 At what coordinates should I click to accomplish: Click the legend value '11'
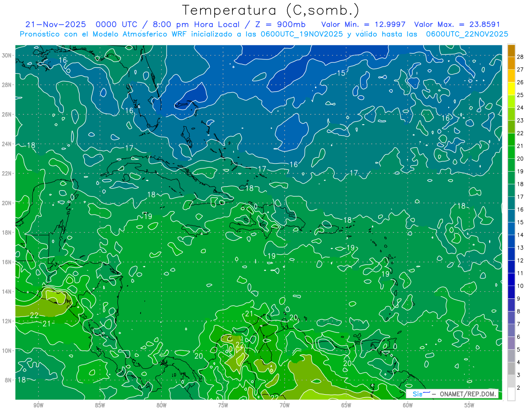tap(520, 273)
